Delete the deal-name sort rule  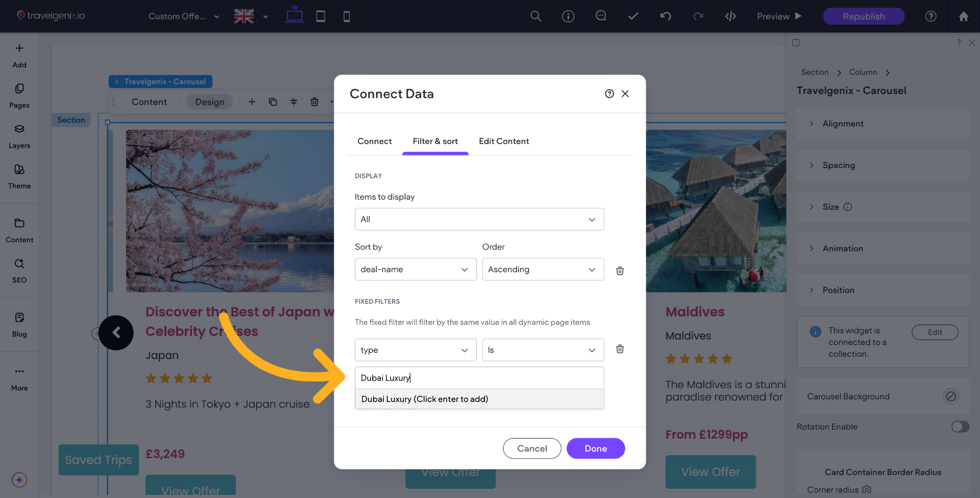coord(620,271)
